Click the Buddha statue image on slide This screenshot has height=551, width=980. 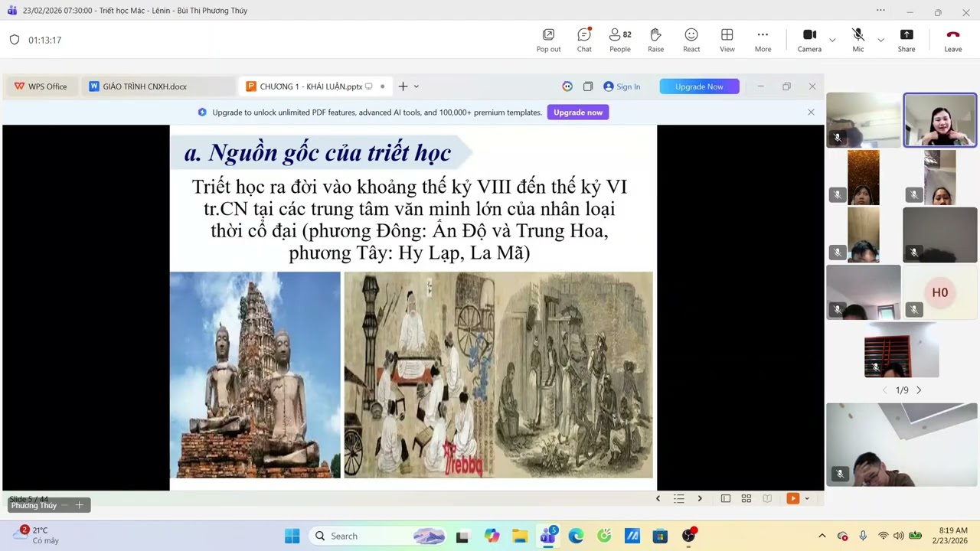[255, 375]
